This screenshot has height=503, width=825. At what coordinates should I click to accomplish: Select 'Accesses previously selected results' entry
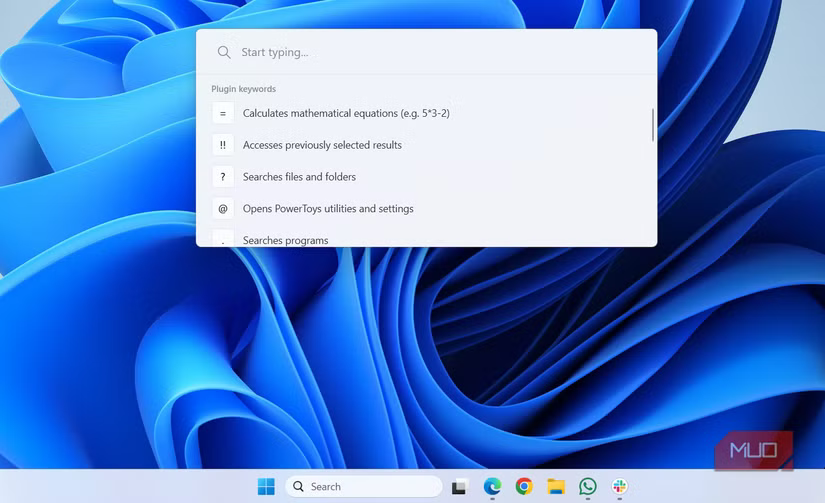pyautogui.click(x=322, y=146)
